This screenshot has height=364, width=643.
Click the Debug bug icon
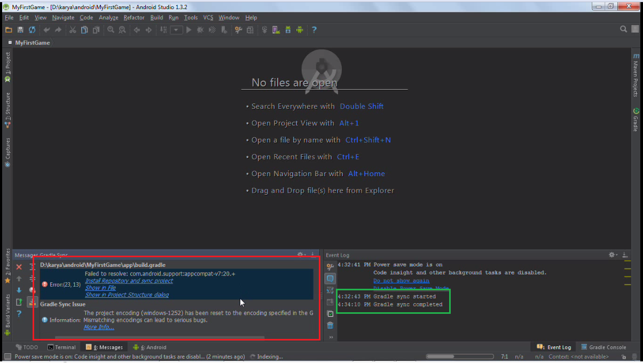pos(200,30)
